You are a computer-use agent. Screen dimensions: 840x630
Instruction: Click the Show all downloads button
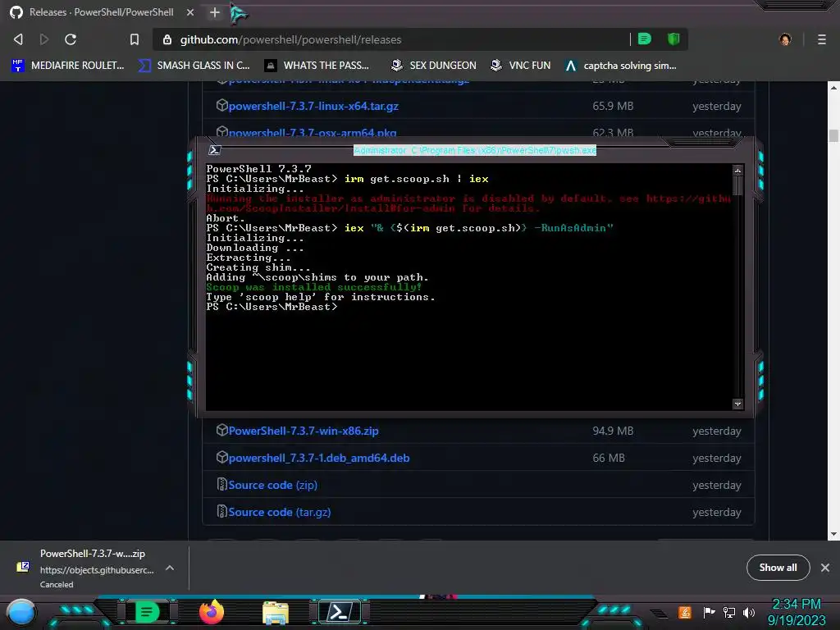[778, 568]
